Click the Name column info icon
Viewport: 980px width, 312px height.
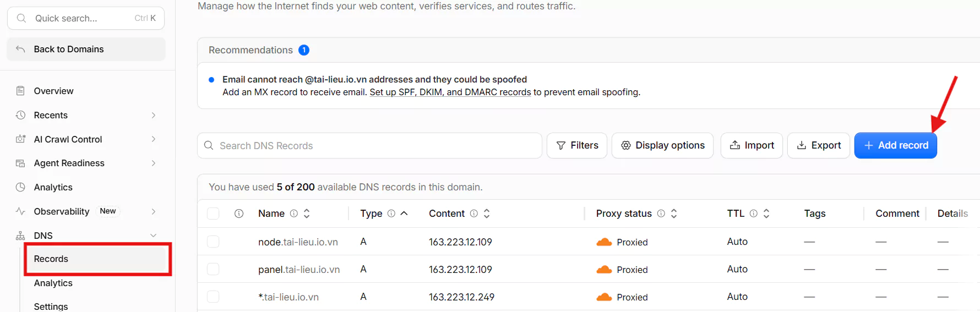pos(294,214)
